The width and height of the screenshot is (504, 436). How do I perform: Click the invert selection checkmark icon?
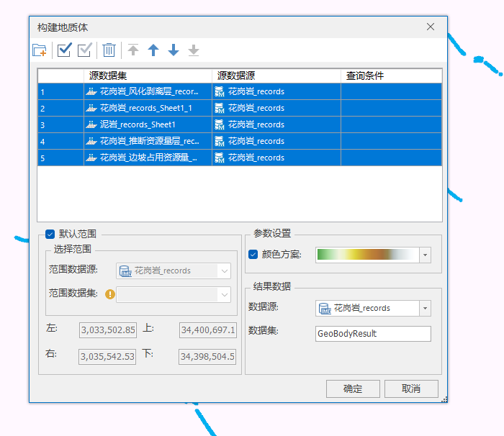(x=84, y=50)
